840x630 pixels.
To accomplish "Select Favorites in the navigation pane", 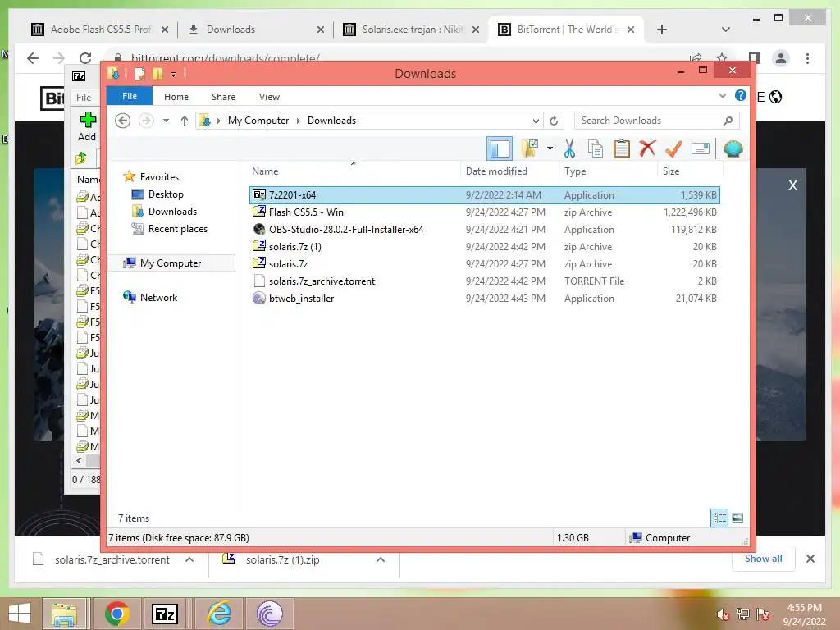I will pos(159,177).
